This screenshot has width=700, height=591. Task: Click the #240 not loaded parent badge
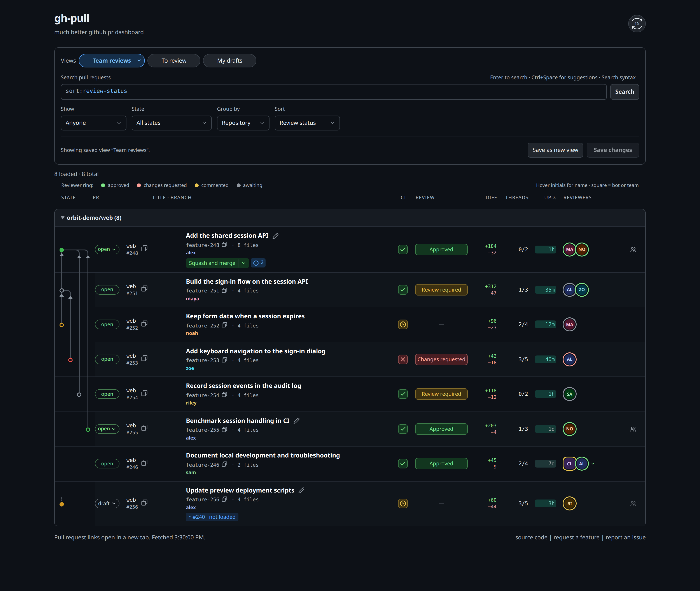(x=212, y=517)
